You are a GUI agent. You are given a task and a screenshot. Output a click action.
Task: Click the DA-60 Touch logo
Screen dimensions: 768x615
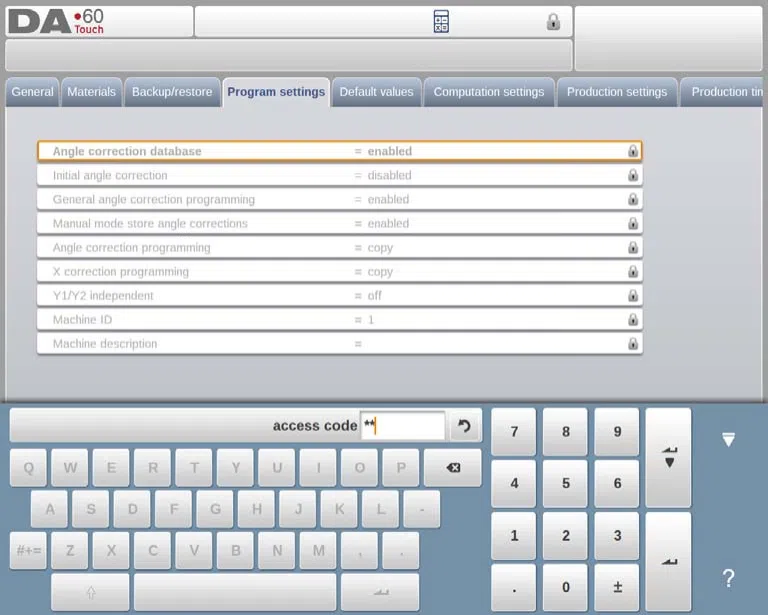coord(56,22)
